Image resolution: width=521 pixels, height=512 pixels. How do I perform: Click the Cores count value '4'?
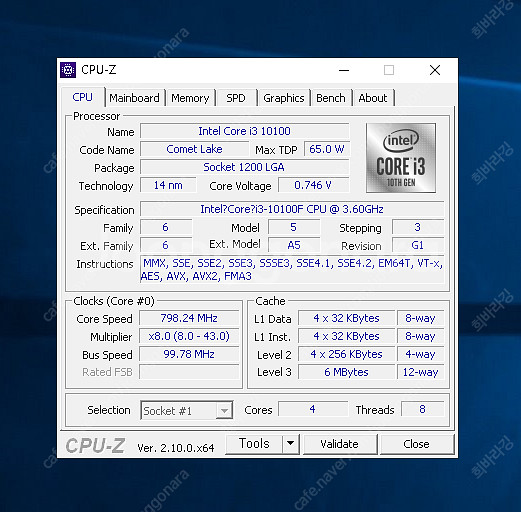coord(313,409)
